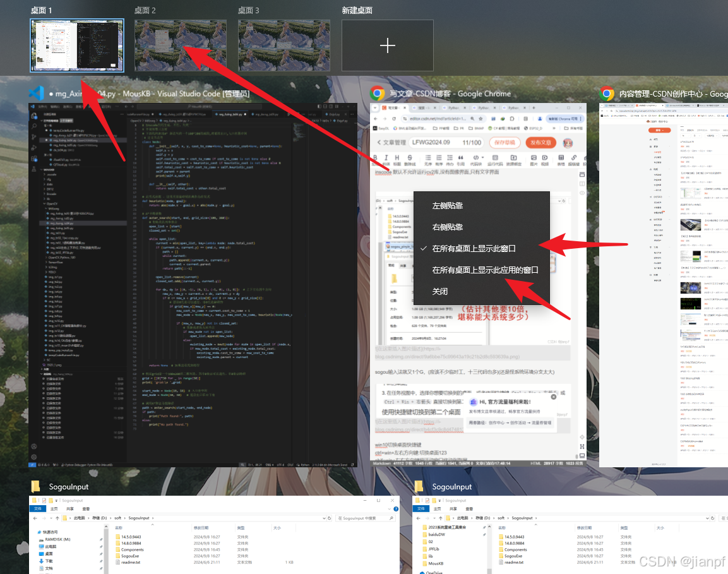
Task: Click 保存草稿 in the CSDN editor
Action: click(x=504, y=143)
